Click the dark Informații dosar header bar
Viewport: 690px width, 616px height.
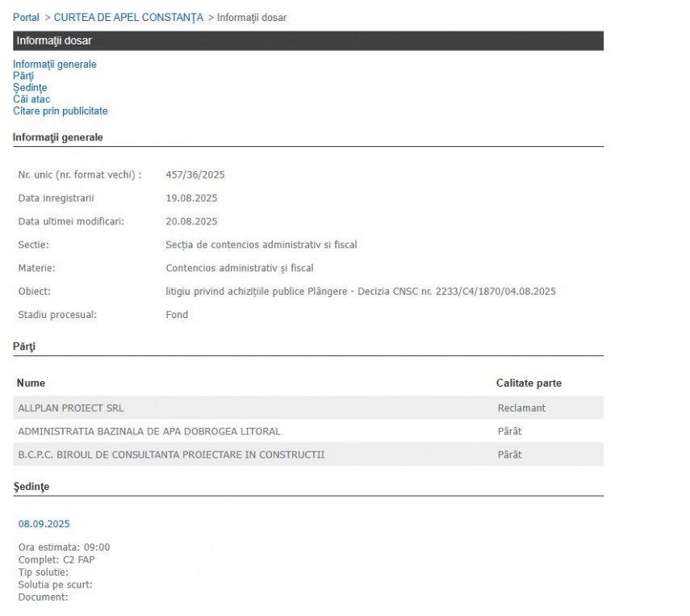(308, 40)
